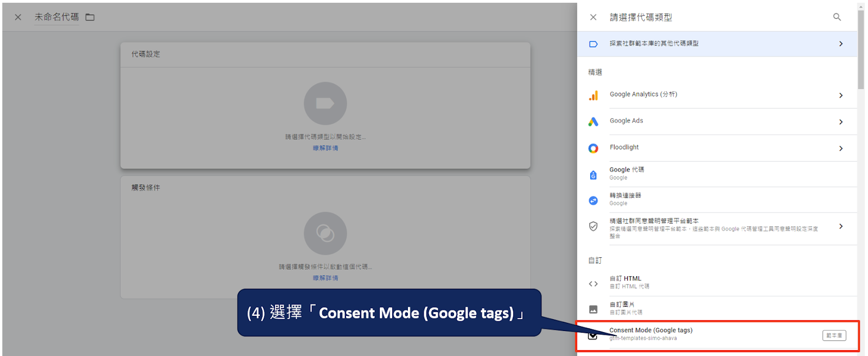Click the Consent Mode checkbox-style icon
The image size is (868, 356).
(592, 336)
